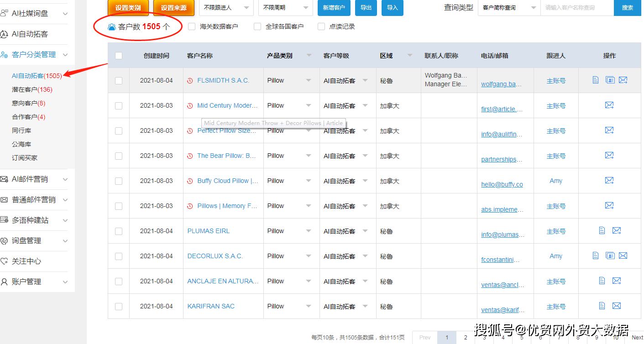Open the document icon for FLSMIDTH S.A.C.
The height and width of the screenshot is (344, 644).
tap(595, 79)
